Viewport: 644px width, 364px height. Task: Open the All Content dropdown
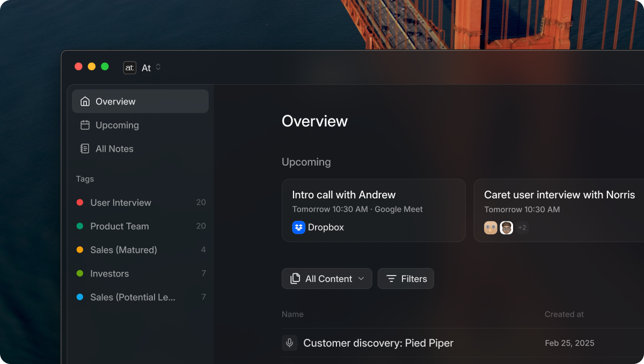coord(327,278)
